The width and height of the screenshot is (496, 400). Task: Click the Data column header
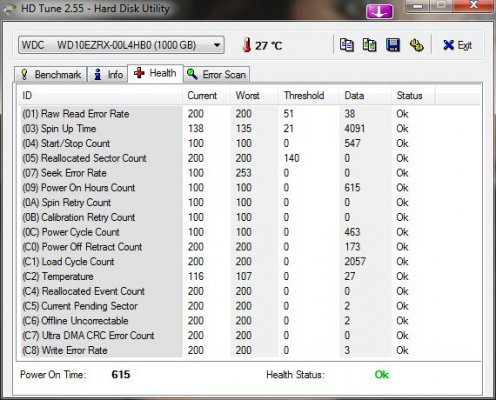pos(365,96)
